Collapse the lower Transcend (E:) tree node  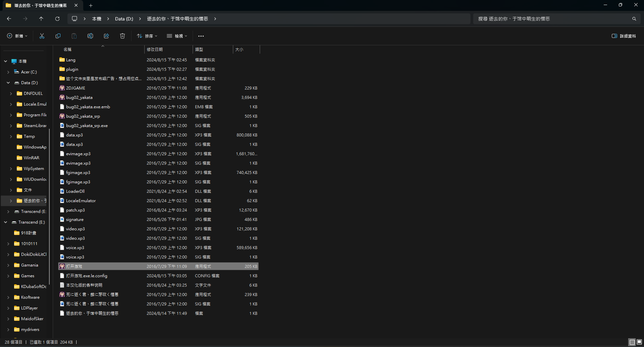[6, 222]
